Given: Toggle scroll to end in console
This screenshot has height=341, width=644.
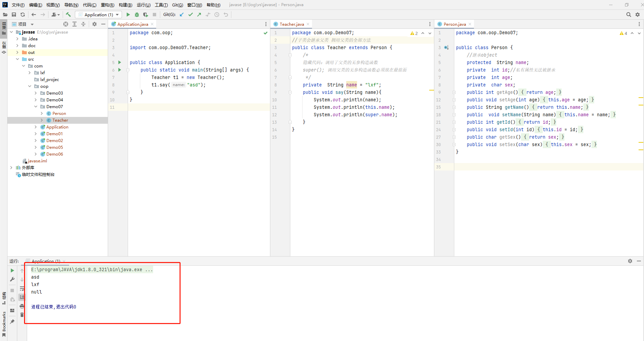Looking at the screenshot, I should tap(22, 297).
